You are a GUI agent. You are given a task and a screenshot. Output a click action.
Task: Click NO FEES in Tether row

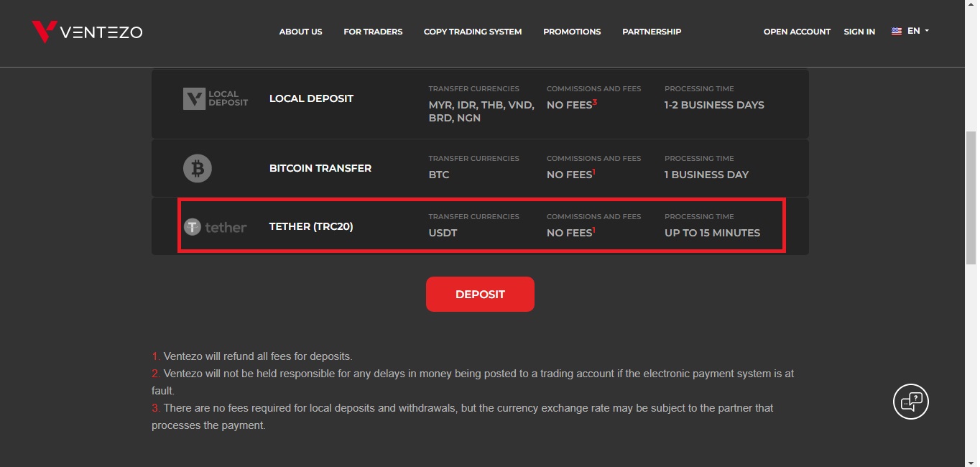571,232
